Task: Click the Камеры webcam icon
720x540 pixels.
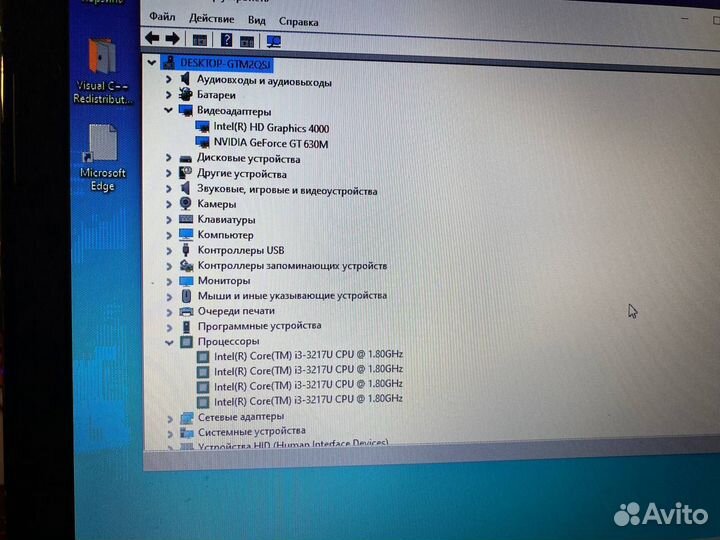Action: (186, 203)
